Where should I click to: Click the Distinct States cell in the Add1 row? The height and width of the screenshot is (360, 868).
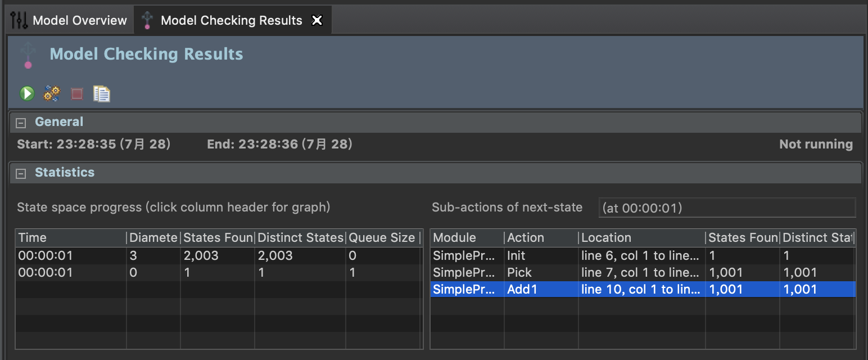(818, 289)
